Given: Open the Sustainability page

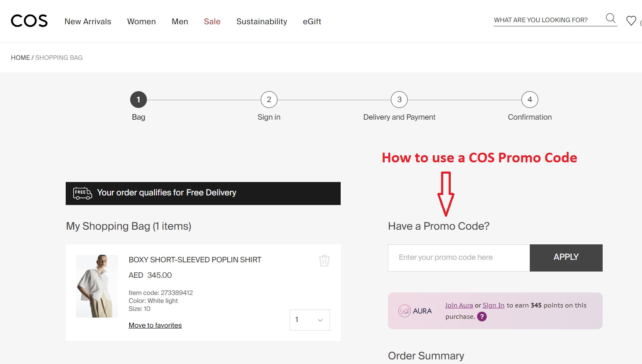Looking at the screenshot, I should pyautogui.click(x=262, y=21).
